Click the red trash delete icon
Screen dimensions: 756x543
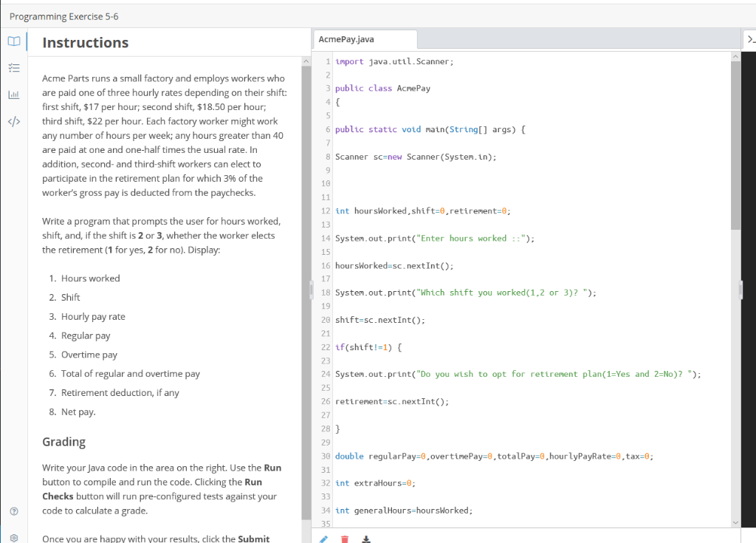click(345, 539)
